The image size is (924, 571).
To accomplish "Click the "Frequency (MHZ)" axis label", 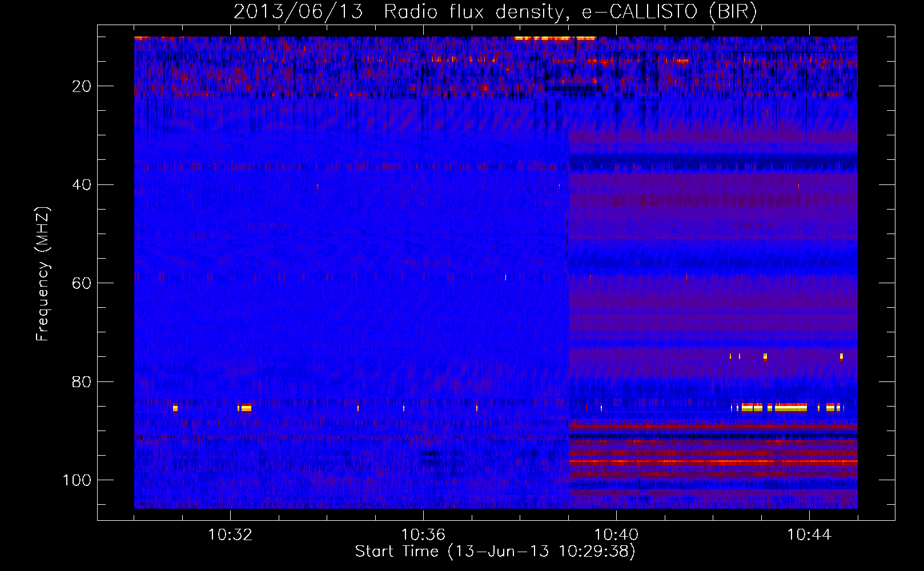I will [43, 274].
